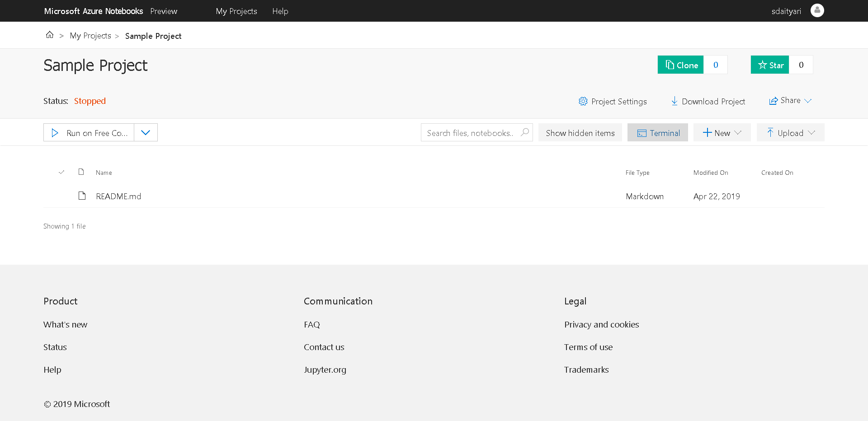Select the checkbox for README.md row
The height and width of the screenshot is (421, 868).
click(61, 196)
